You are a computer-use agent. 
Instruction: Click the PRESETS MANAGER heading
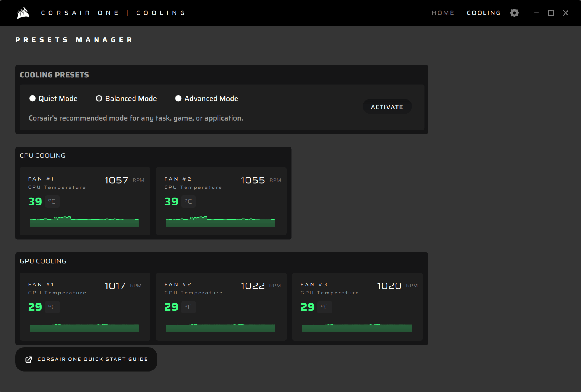[x=74, y=40]
